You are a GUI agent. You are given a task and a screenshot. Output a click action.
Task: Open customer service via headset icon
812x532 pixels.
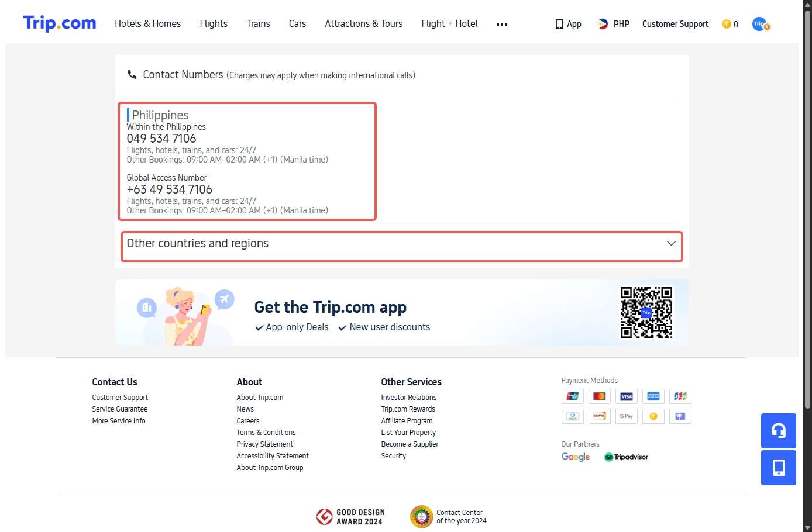coord(778,431)
